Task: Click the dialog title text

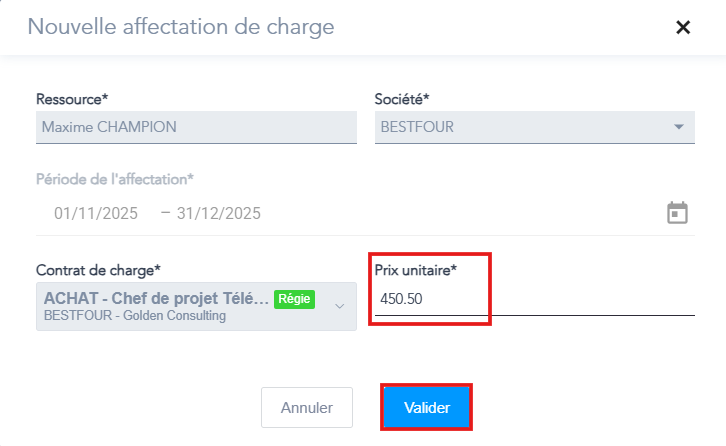Action: point(181,27)
